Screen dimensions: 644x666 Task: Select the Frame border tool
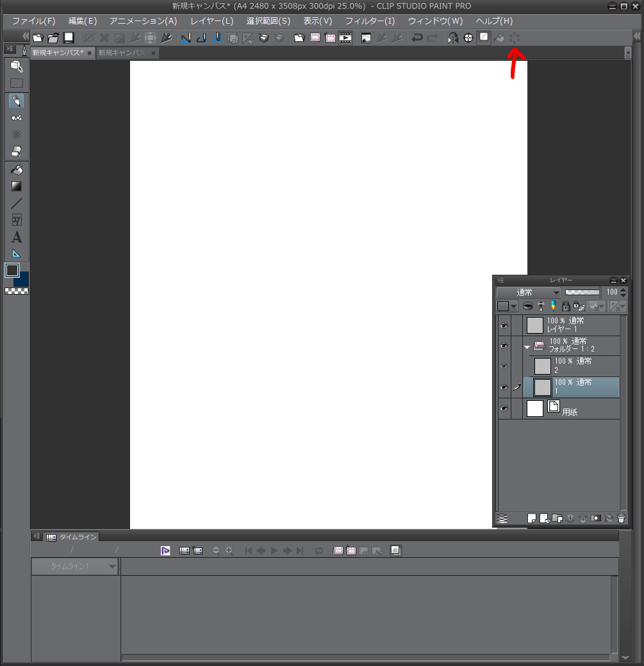[17, 220]
